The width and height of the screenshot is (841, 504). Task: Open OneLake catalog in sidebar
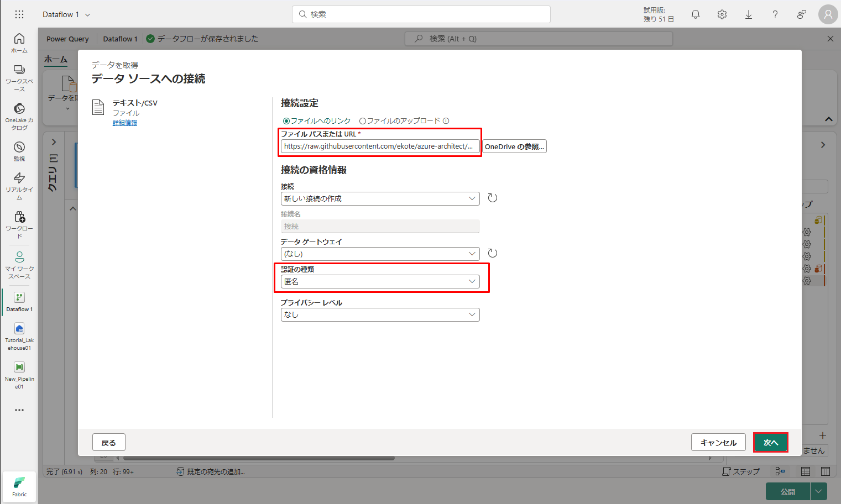[19, 117]
